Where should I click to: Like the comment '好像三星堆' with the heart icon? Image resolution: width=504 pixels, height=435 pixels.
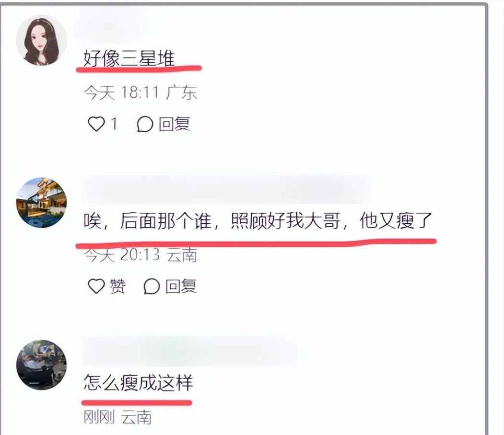point(96,124)
